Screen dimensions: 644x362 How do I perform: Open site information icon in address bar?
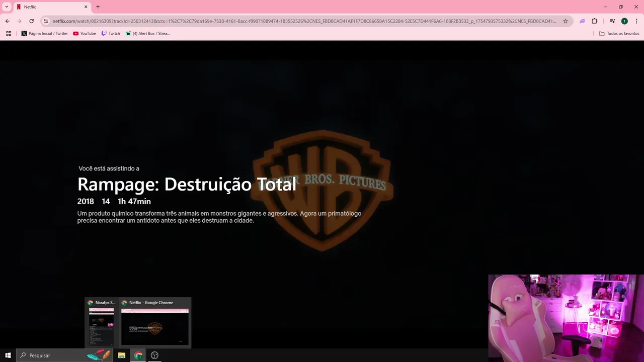tap(46, 21)
